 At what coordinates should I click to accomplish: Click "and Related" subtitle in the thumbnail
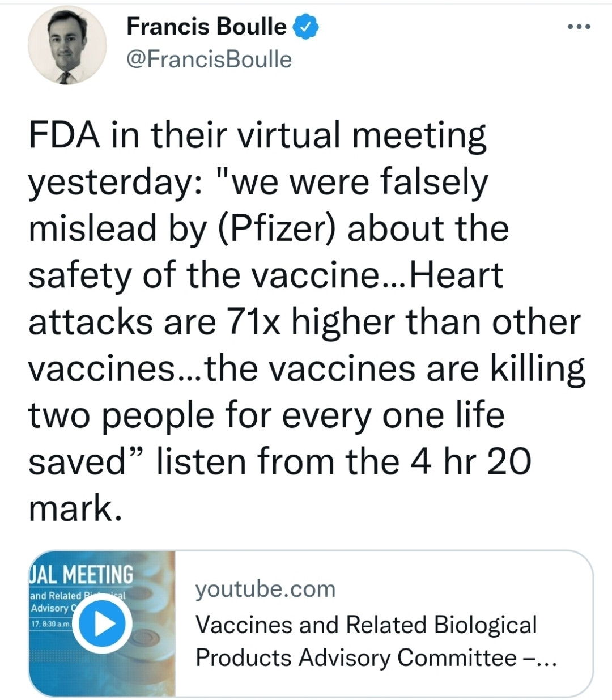coord(56,596)
